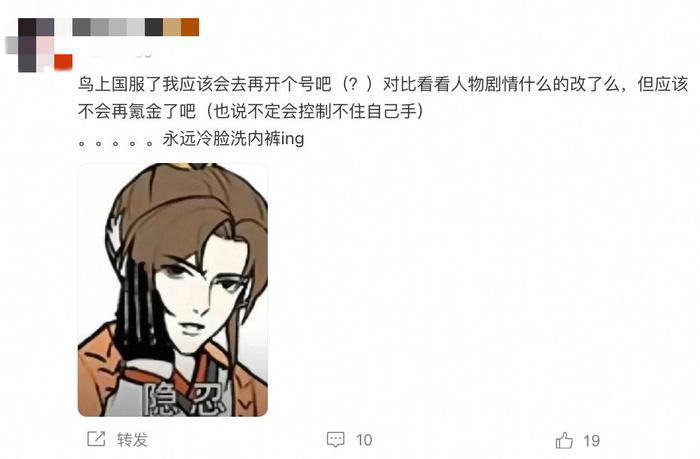
Task: Click the row of dots before "永远"
Action: coord(115,143)
